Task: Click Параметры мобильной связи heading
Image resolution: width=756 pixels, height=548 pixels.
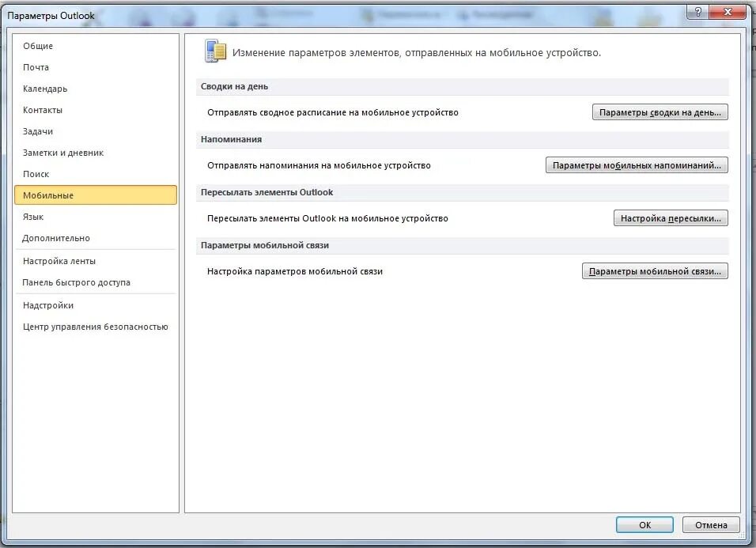Action: point(265,245)
